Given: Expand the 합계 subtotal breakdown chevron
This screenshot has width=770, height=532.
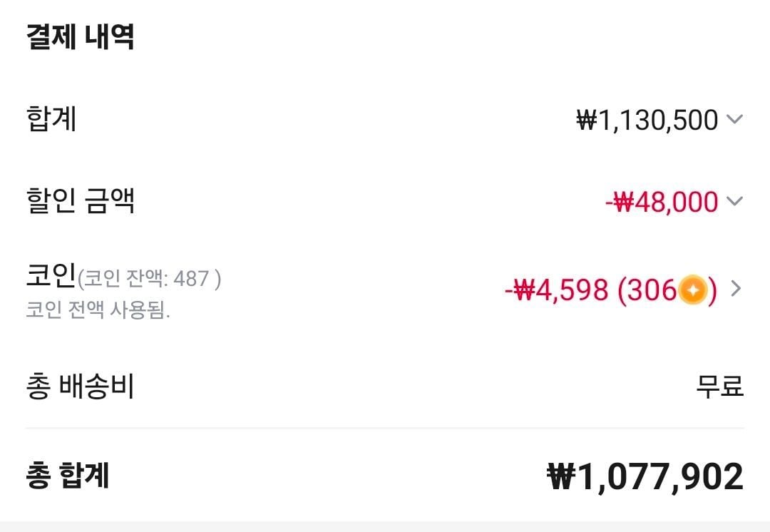Looking at the screenshot, I should (734, 119).
